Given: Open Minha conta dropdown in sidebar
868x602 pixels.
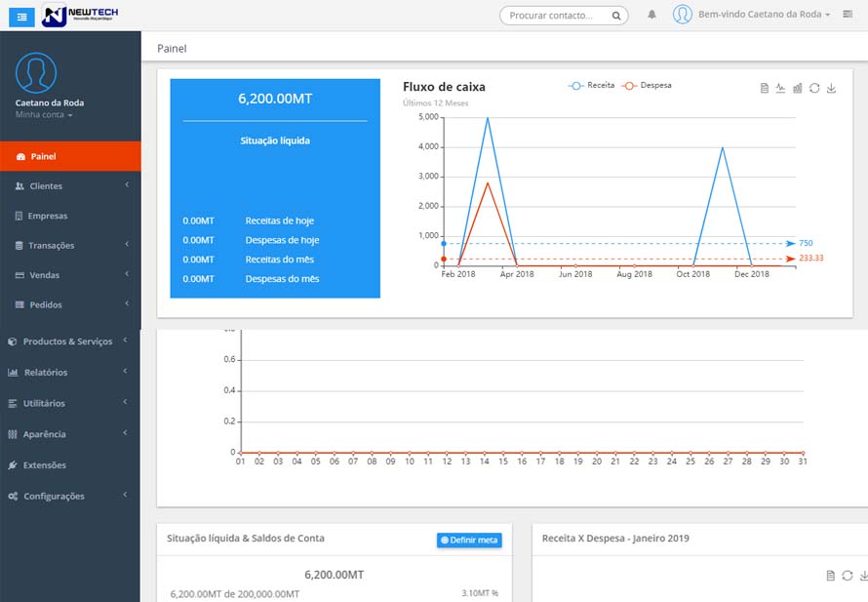Looking at the screenshot, I should [44, 114].
